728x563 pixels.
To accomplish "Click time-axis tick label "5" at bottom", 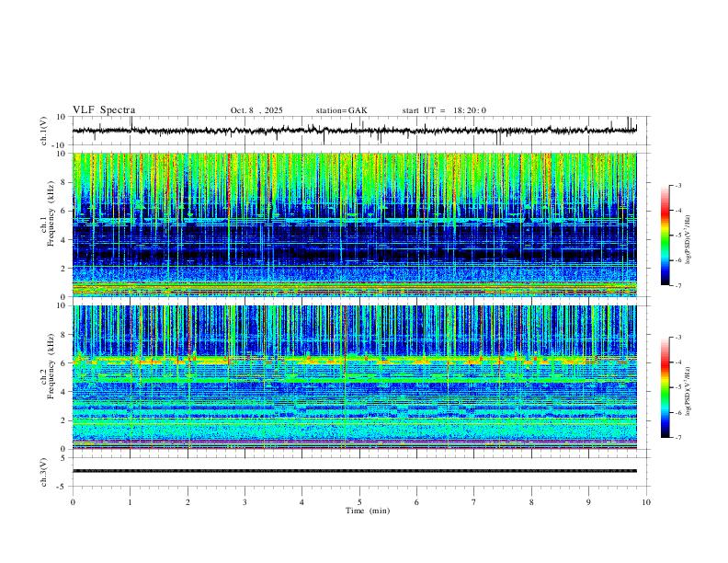I will tap(359, 502).
